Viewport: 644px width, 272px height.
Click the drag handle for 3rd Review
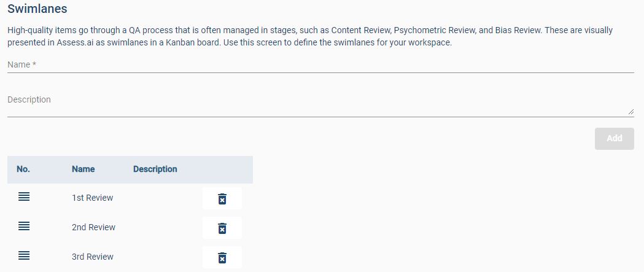pos(24,256)
